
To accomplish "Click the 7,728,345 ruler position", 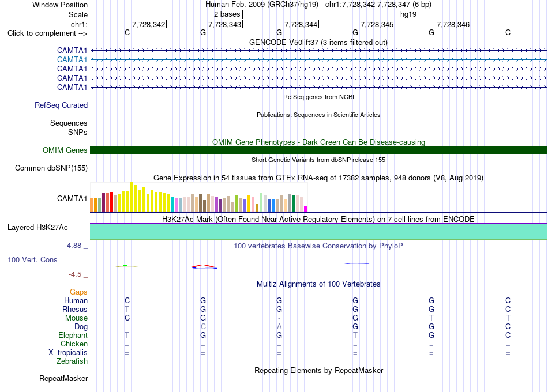I will point(377,24).
